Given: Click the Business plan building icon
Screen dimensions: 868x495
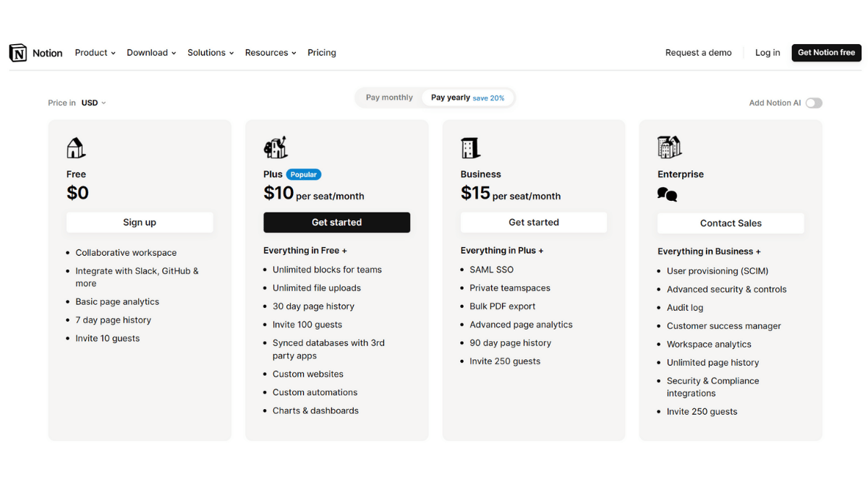Looking at the screenshot, I should coord(470,147).
